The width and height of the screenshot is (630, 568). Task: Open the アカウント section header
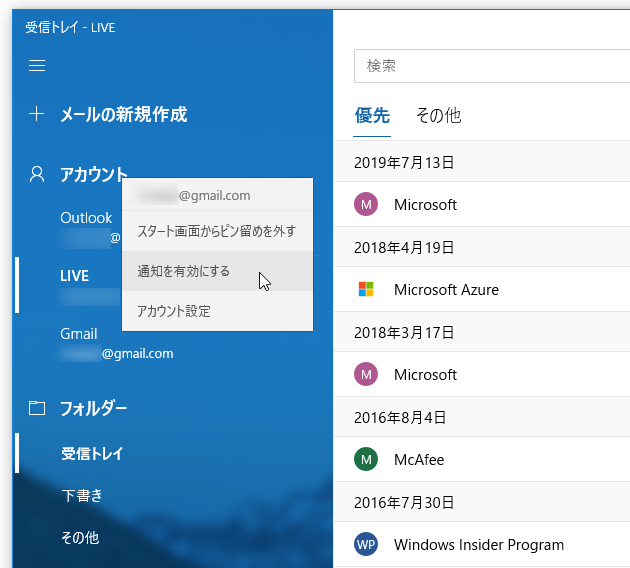(94, 175)
